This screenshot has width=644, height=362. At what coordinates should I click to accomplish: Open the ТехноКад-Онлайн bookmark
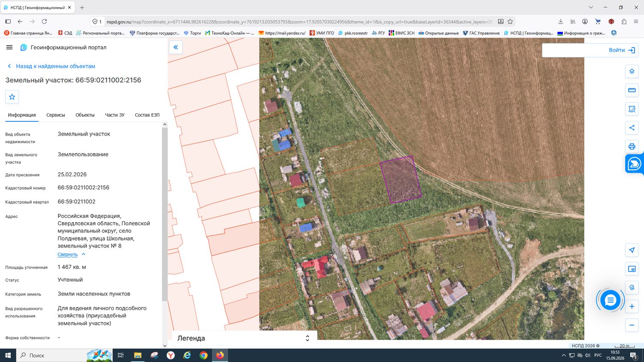(x=229, y=33)
